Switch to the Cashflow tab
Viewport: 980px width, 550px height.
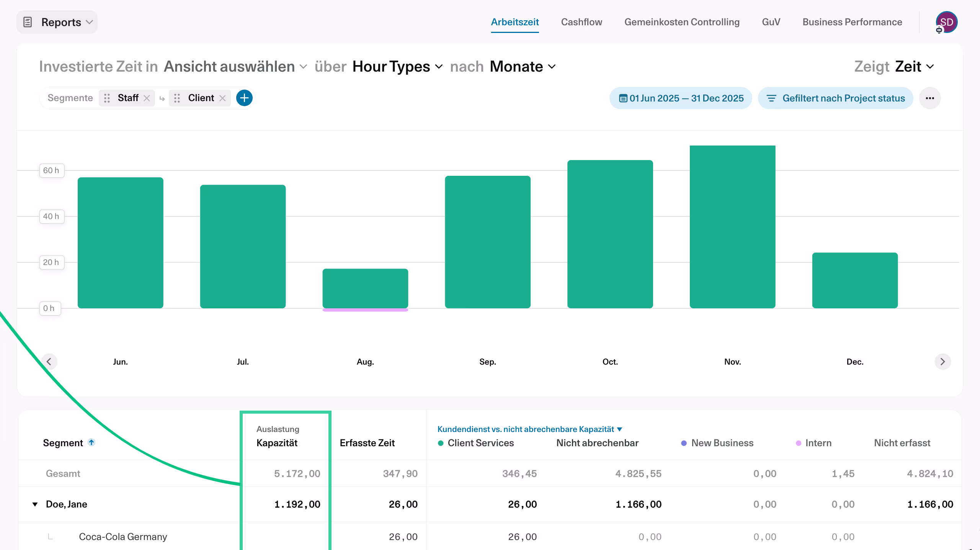tap(581, 22)
